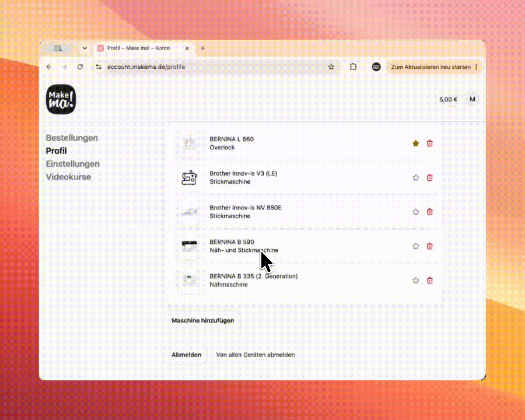Open Bestellungen in the sidebar
The image size is (525, 420).
72,138
